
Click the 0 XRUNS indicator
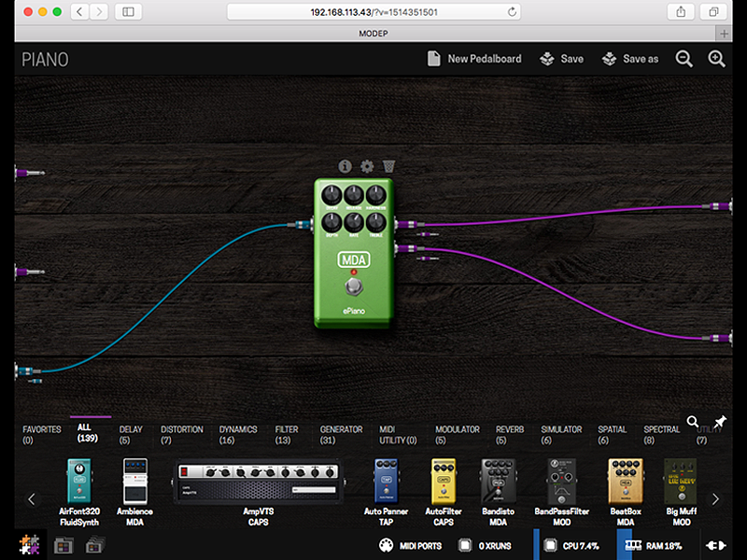(485, 546)
